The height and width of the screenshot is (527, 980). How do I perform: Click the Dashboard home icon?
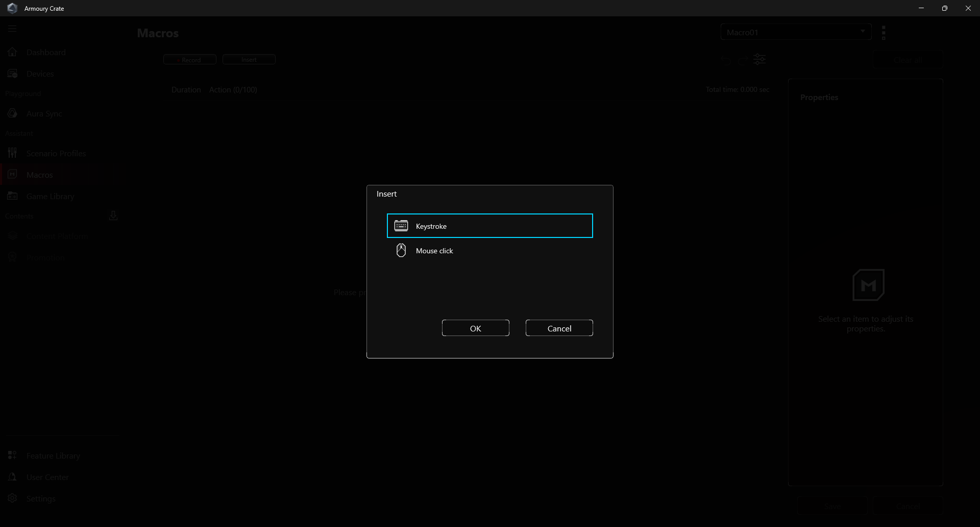click(13, 52)
